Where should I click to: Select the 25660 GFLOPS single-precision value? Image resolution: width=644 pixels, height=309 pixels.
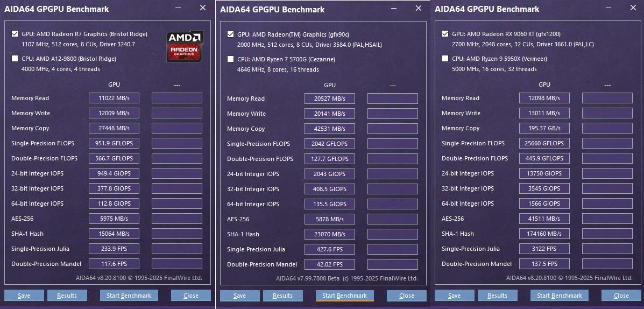544,143
